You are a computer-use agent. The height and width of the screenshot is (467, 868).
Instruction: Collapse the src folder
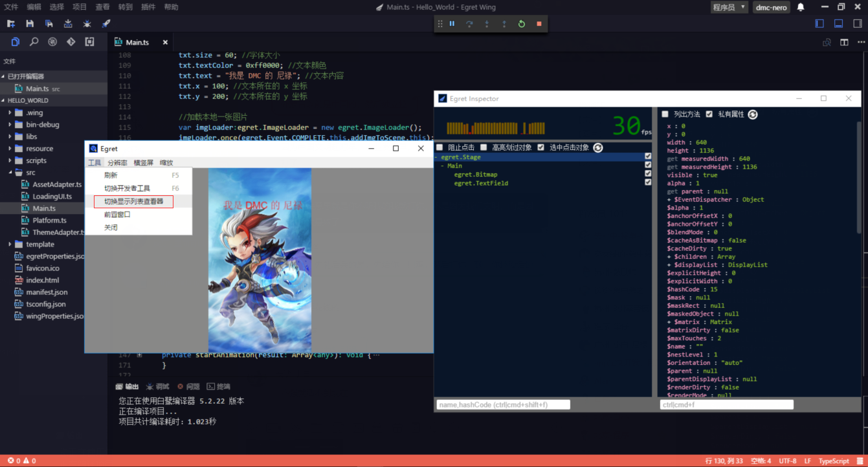click(x=10, y=173)
